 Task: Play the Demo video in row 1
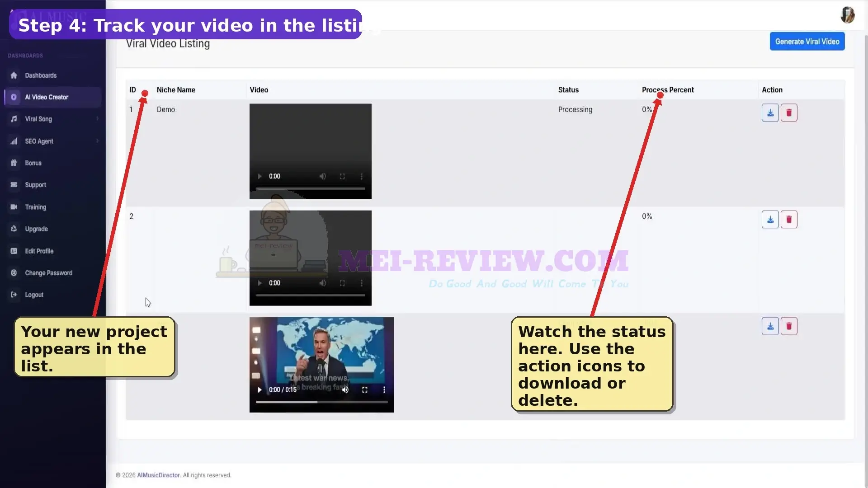[259, 176]
